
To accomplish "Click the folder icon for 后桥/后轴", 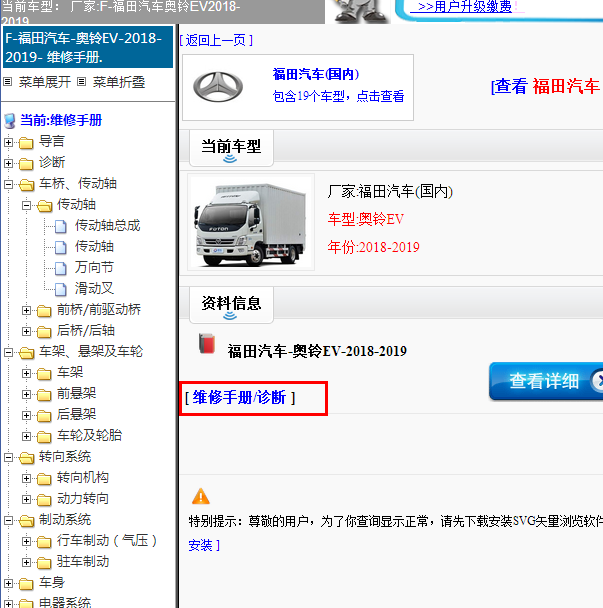I will (44, 332).
